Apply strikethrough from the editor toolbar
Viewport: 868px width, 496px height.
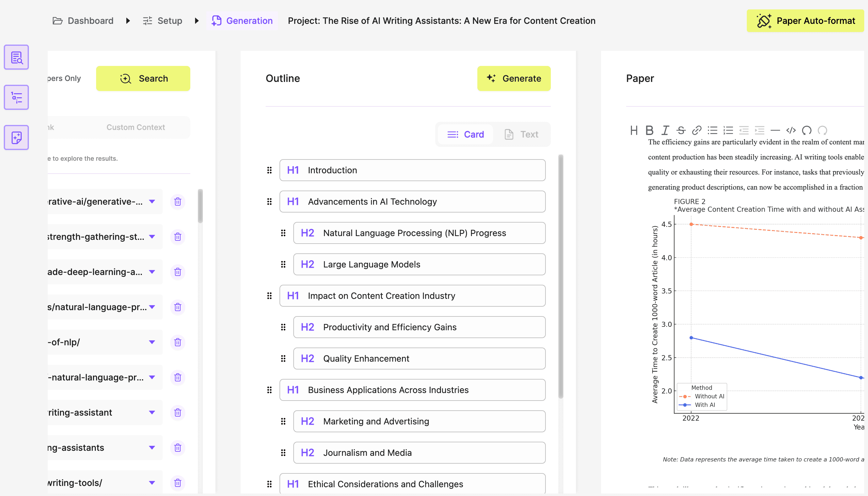coord(681,130)
